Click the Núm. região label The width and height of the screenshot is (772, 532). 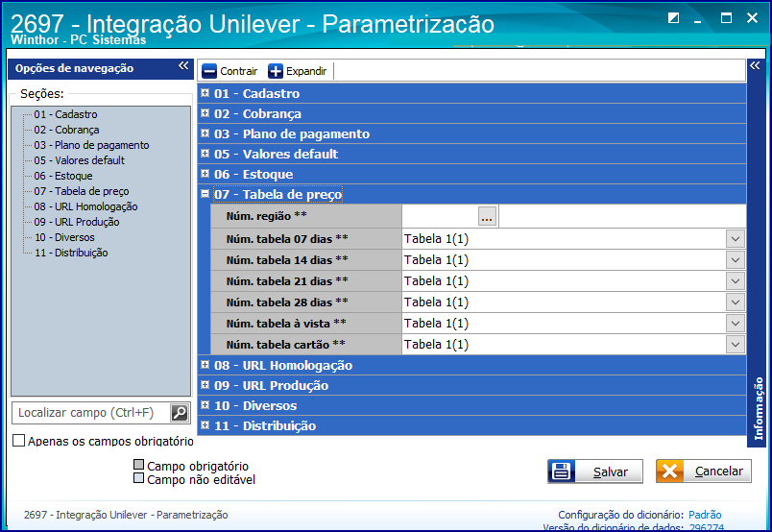click(266, 216)
